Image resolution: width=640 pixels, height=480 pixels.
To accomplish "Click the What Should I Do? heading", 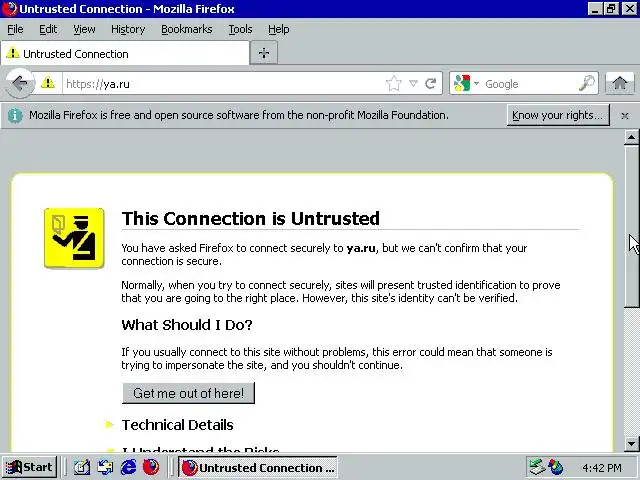I will (187, 325).
